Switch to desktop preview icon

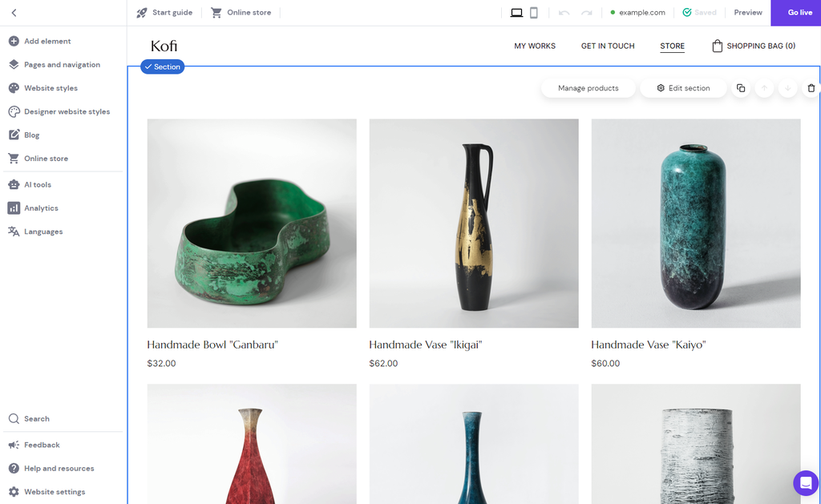click(516, 13)
